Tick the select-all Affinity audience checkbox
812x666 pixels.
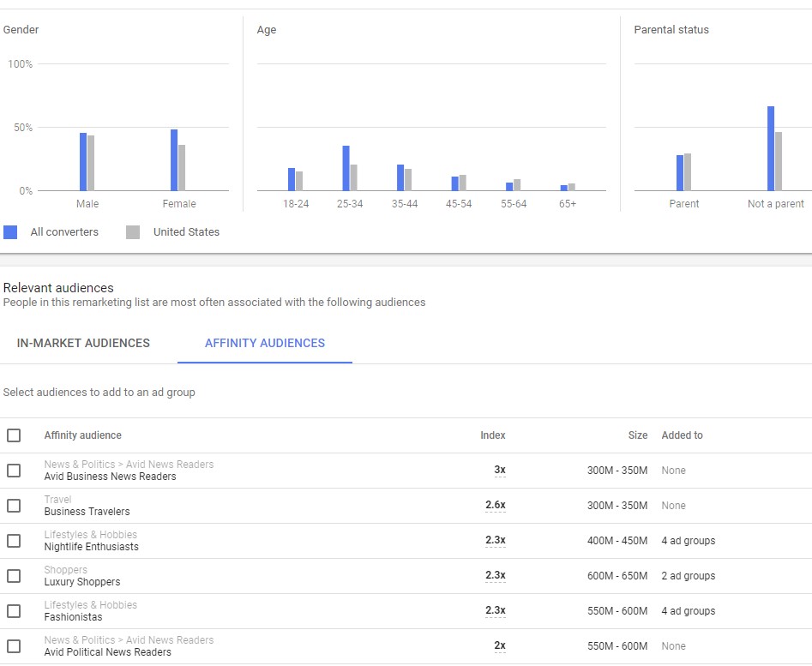tap(14, 435)
